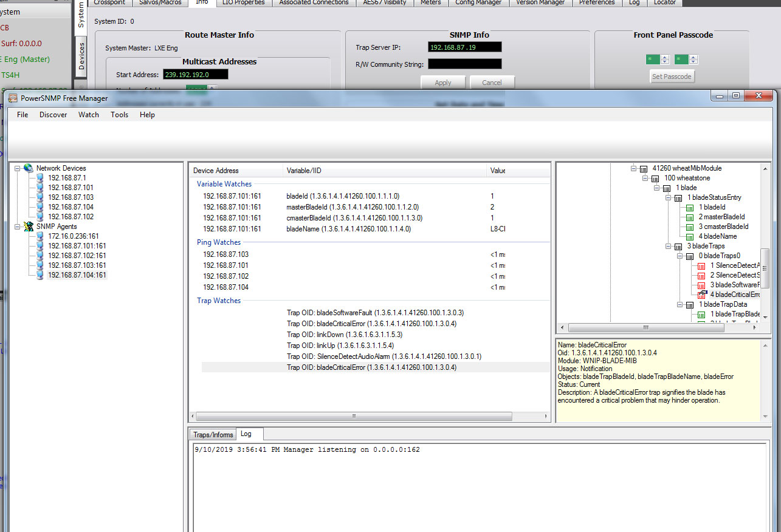The height and width of the screenshot is (532, 781).
Task: Click the multicast Start Address field
Action: (x=195, y=75)
